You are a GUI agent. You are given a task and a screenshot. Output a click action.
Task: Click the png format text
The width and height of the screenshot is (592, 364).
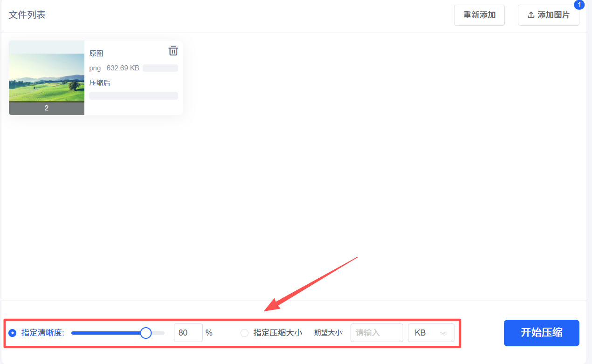click(x=95, y=68)
